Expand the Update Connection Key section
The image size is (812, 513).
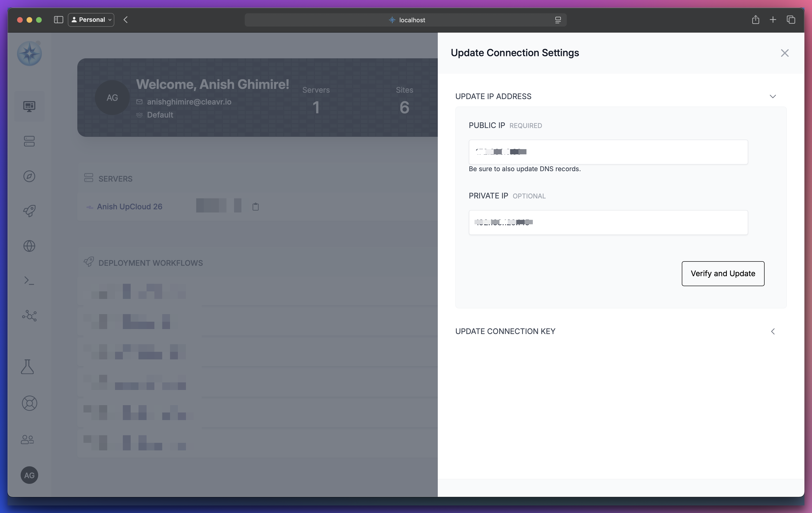773,331
